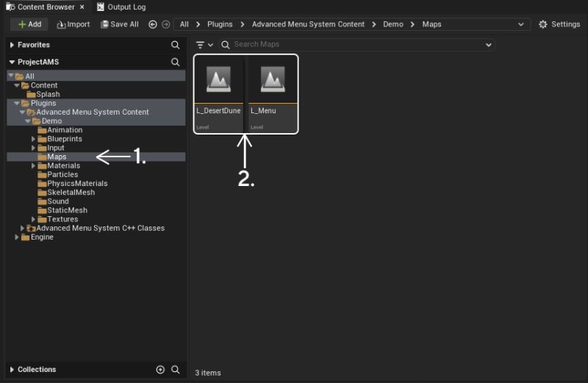Expand the Blueprints folder arrow
Screen dimensions: 588x383
click(x=33, y=139)
